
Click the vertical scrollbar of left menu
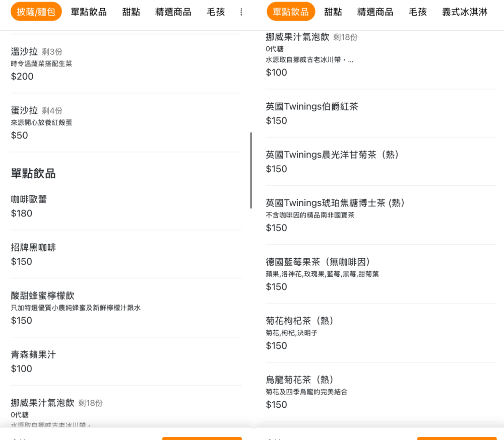250,170
